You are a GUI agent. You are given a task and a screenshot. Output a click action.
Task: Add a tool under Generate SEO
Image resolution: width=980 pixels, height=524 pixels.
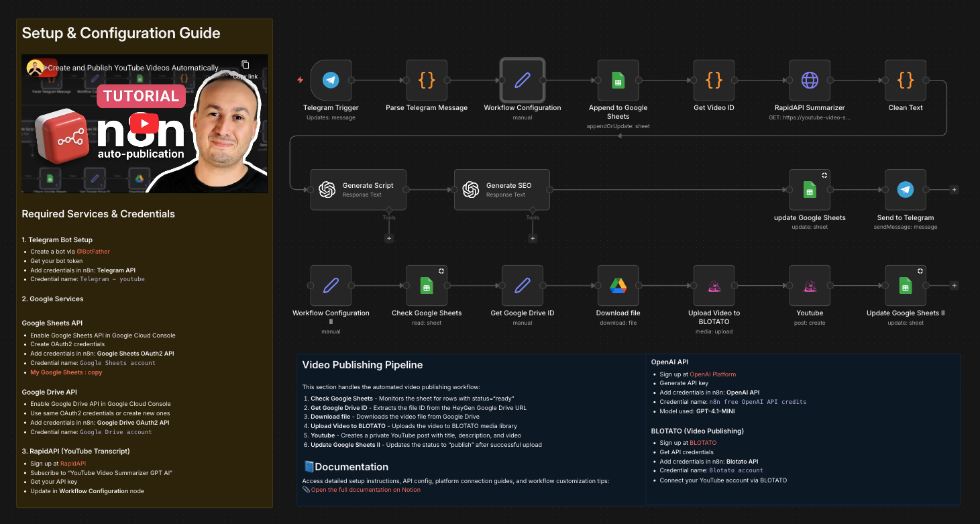(533, 238)
